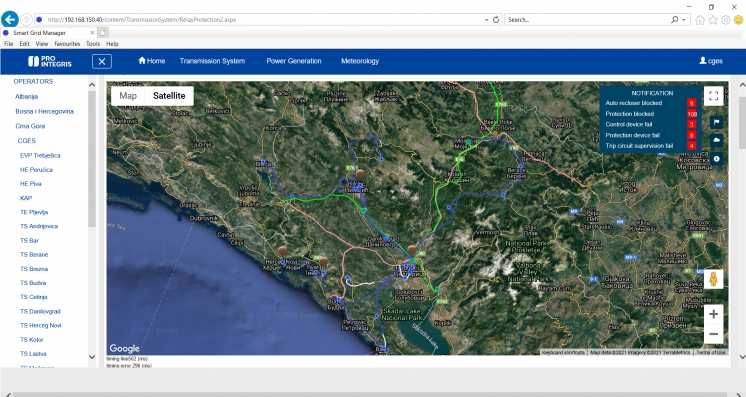Select TE Pljevlja station

(34, 212)
